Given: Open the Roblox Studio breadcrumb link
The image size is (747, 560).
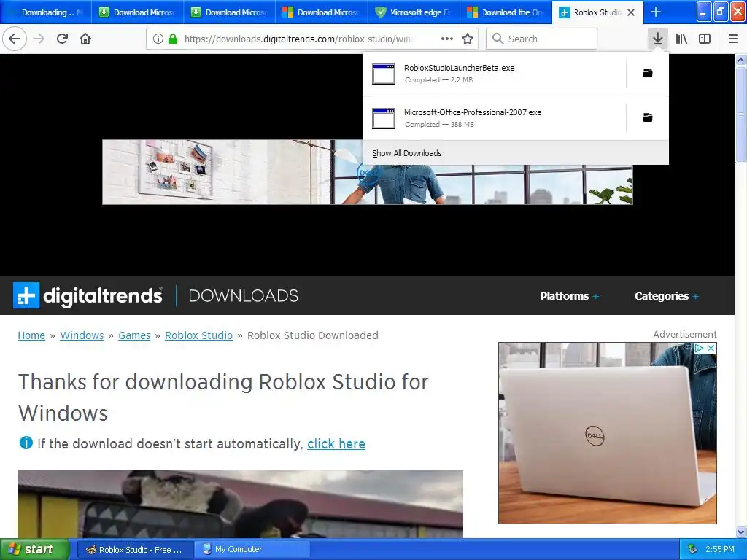Looking at the screenshot, I should (198, 335).
